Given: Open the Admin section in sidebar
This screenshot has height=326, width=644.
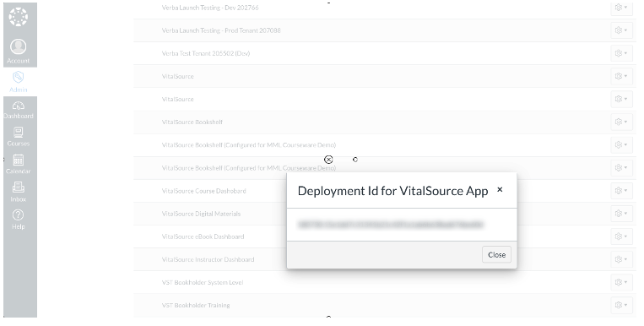Looking at the screenshot, I should click(x=19, y=82).
